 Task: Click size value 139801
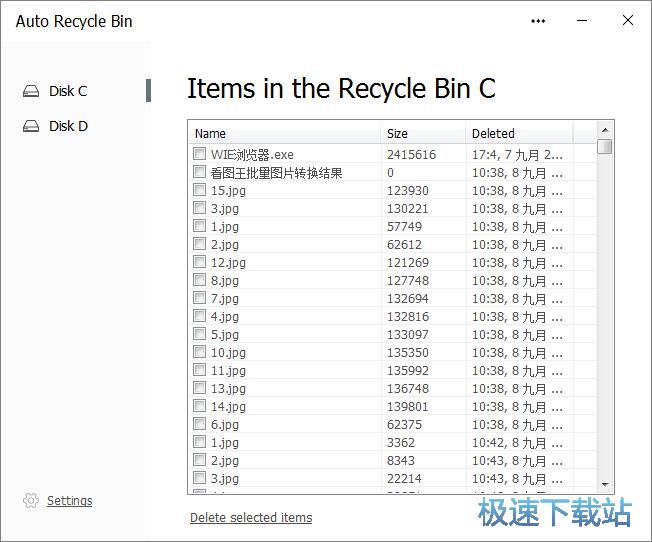click(408, 407)
